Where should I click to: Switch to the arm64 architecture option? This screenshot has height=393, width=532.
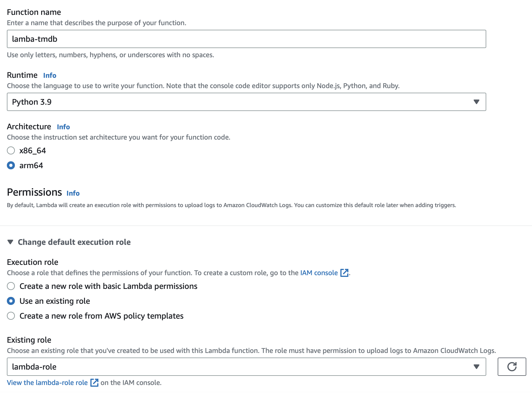11,165
